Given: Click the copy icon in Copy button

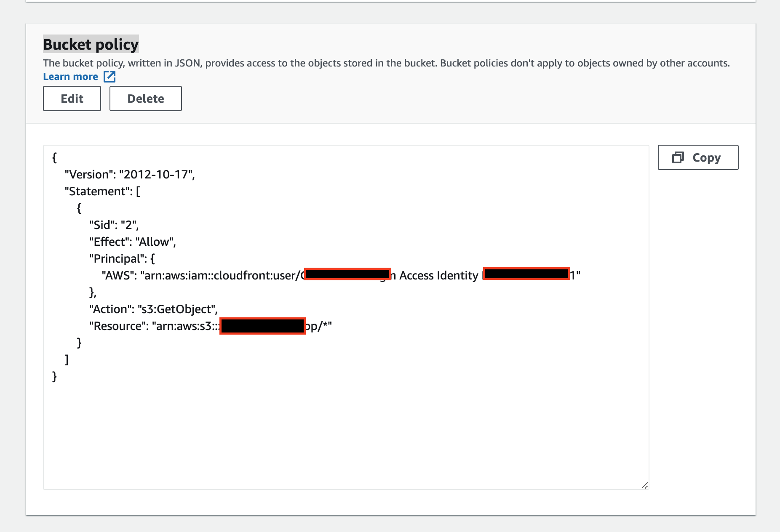Looking at the screenshot, I should click(x=678, y=157).
